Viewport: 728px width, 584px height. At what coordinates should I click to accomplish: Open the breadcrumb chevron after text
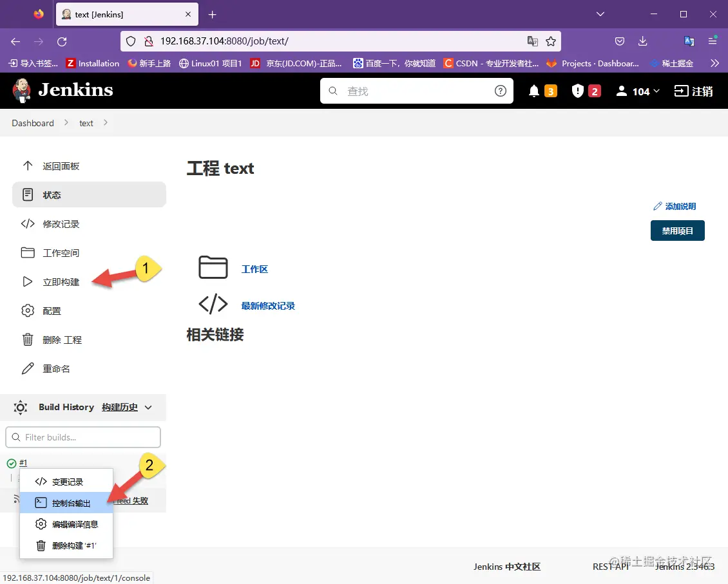point(105,122)
